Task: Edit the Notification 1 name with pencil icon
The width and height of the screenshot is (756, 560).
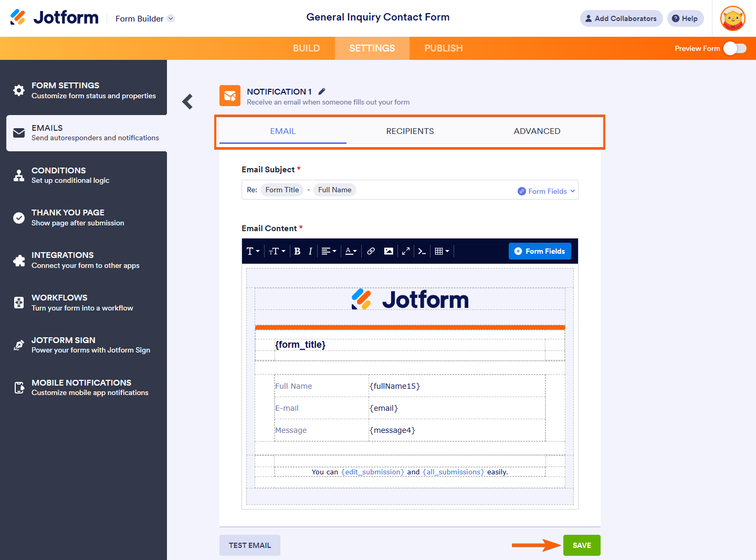Action: [x=322, y=91]
